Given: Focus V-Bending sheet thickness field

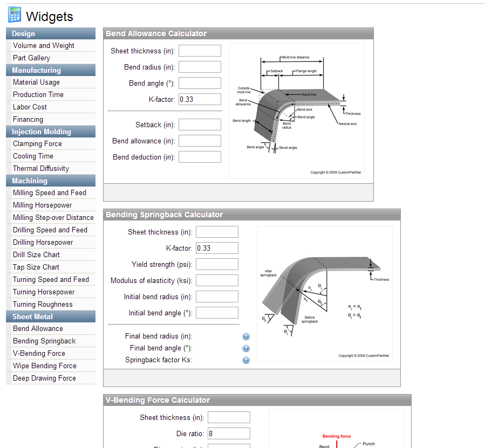Looking at the screenshot, I should click(229, 417).
